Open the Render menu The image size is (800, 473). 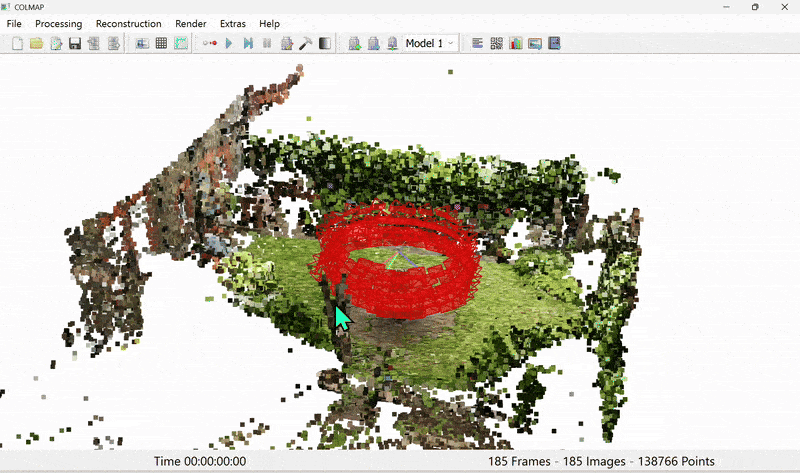[190, 23]
